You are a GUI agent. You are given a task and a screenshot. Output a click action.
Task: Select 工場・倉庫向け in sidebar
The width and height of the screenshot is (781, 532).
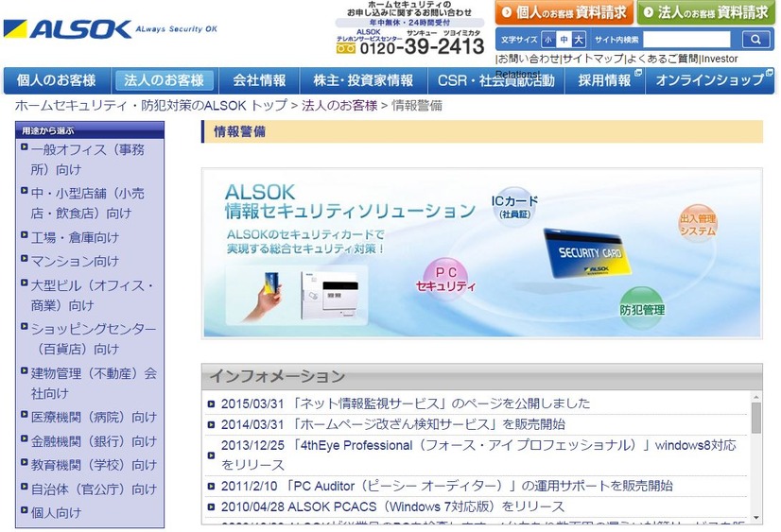click(x=75, y=237)
